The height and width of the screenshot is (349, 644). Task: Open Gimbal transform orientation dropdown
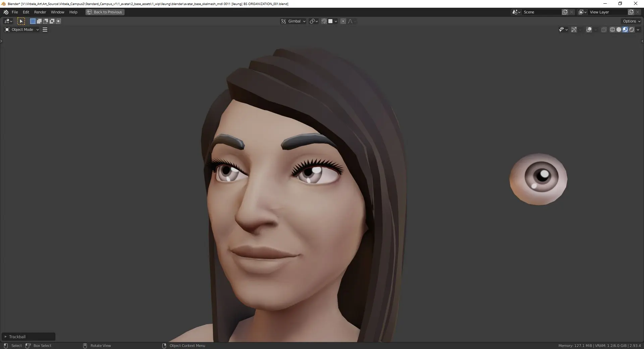(293, 21)
